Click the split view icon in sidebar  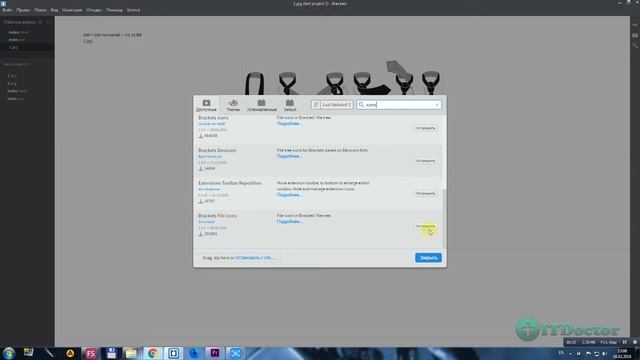[x=49, y=22]
